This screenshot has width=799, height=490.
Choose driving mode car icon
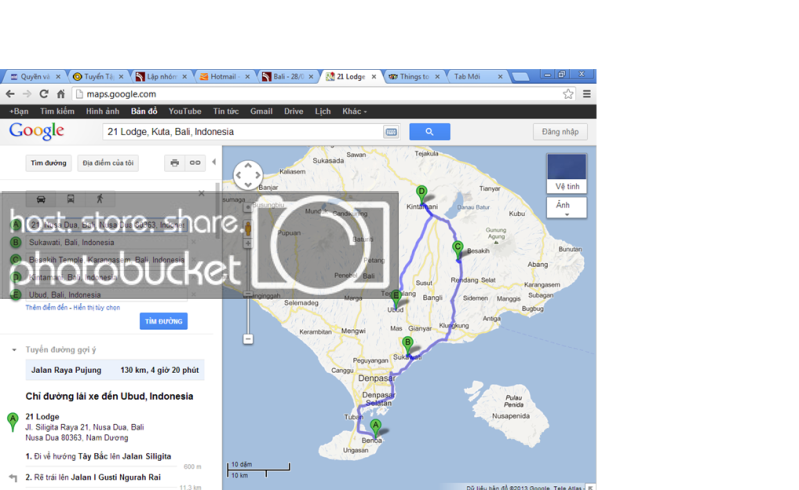click(x=41, y=199)
